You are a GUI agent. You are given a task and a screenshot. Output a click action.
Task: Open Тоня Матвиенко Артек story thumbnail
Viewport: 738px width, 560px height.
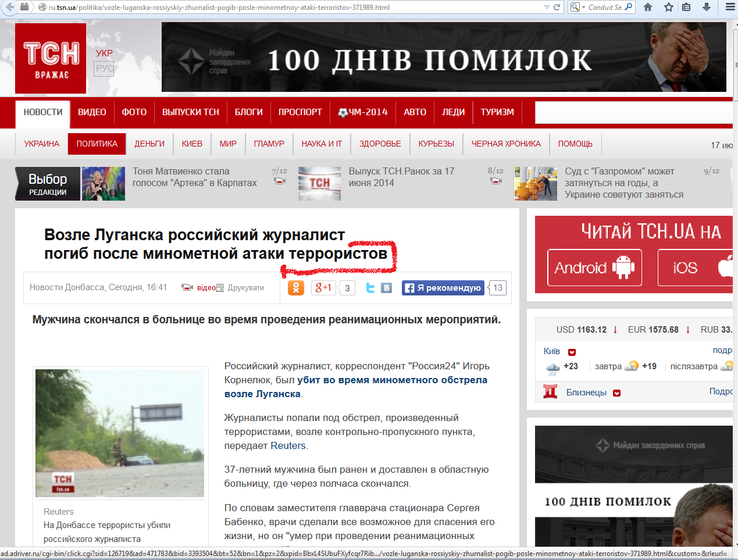click(x=104, y=184)
